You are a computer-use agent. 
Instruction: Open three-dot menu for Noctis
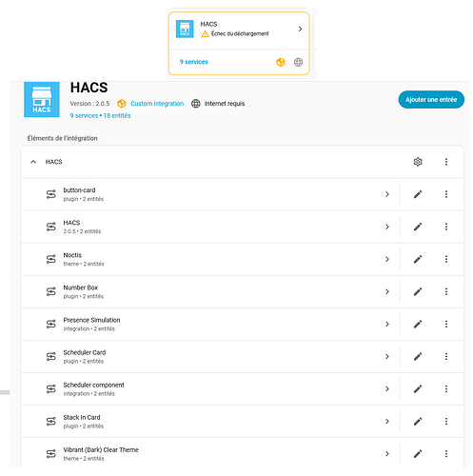[446, 259]
